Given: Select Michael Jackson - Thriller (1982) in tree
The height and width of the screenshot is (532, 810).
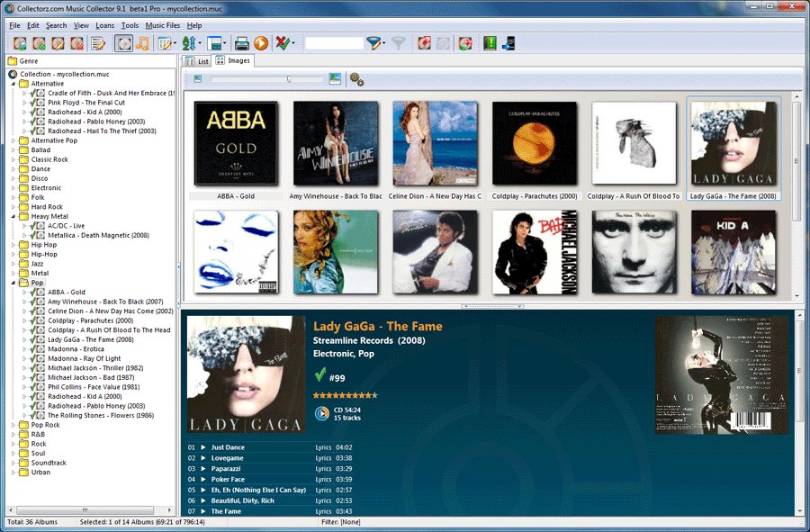Looking at the screenshot, I should (95, 368).
